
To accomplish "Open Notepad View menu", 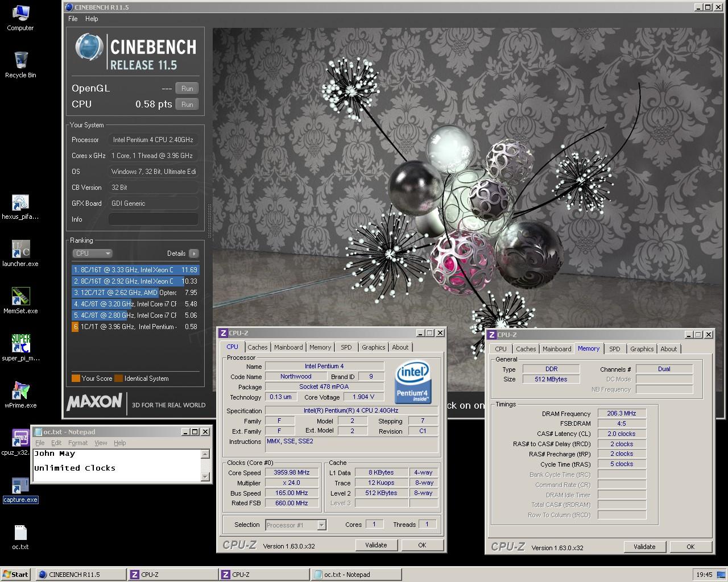I will [101, 443].
